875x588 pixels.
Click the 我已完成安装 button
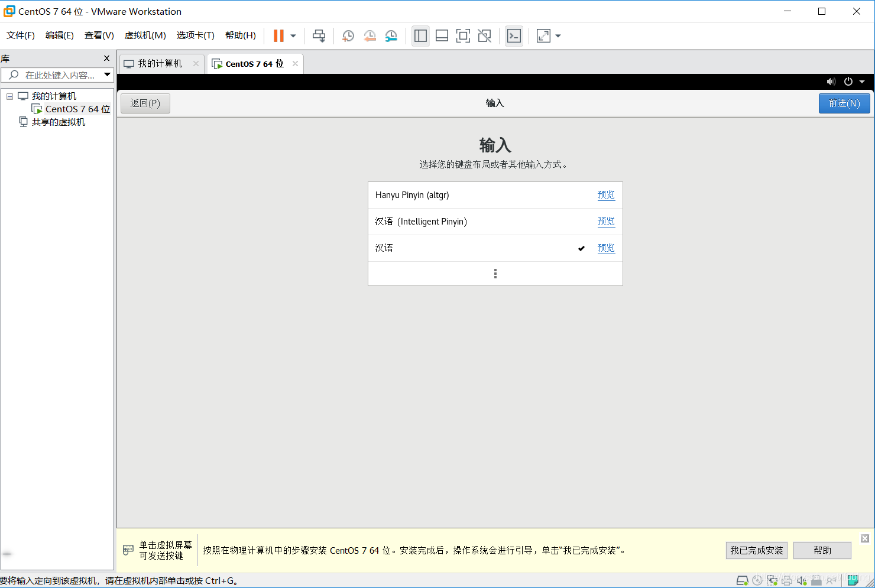coord(757,550)
